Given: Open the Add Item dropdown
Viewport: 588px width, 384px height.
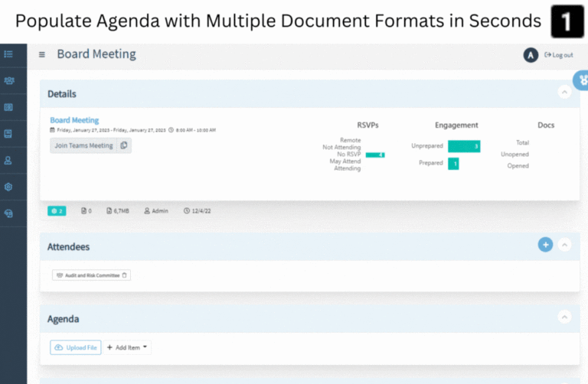Looking at the screenshot, I should (x=127, y=347).
